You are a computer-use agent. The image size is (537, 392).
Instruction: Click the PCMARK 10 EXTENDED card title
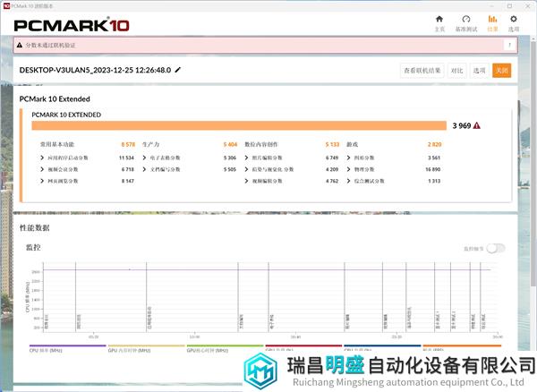point(66,115)
